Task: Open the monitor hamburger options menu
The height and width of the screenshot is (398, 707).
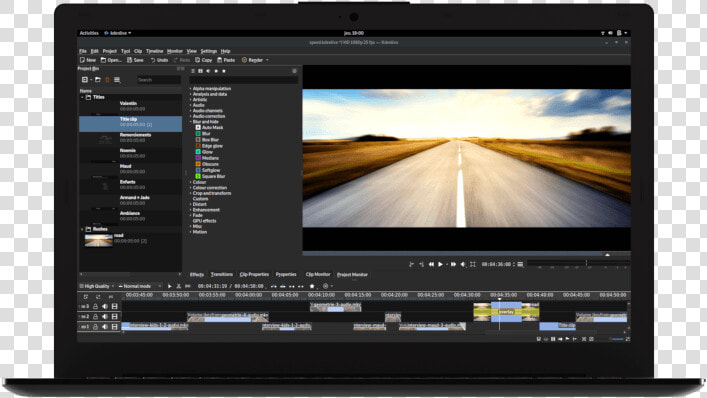Action: coord(520,264)
